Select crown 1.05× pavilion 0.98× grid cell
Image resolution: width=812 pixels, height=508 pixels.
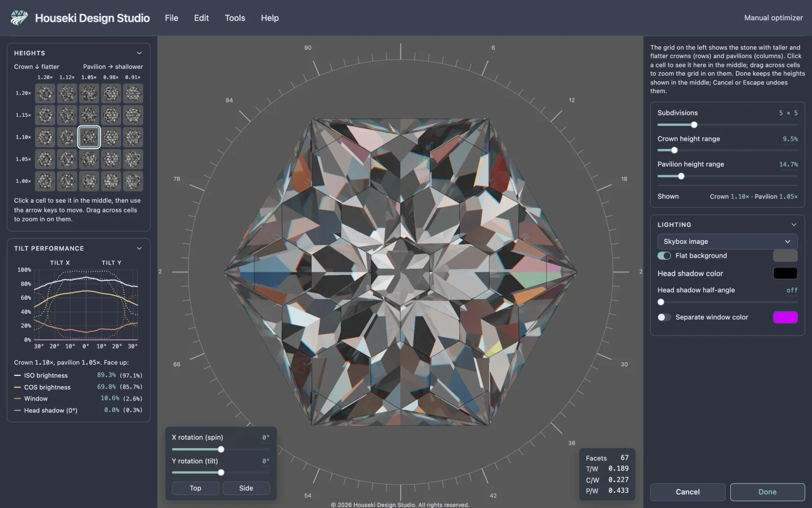pyautogui.click(x=111, y=159)
